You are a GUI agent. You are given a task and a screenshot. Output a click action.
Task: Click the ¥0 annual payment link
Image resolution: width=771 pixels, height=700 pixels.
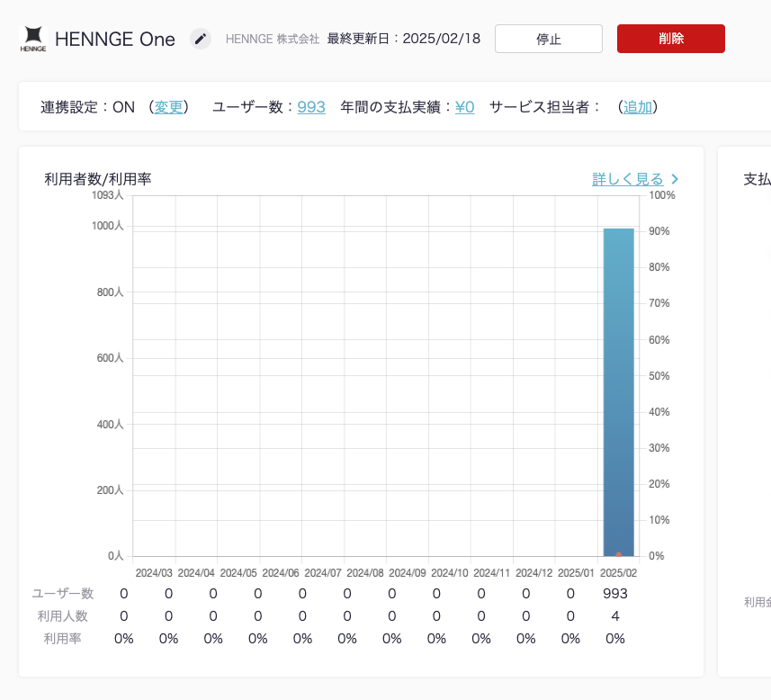464,107
